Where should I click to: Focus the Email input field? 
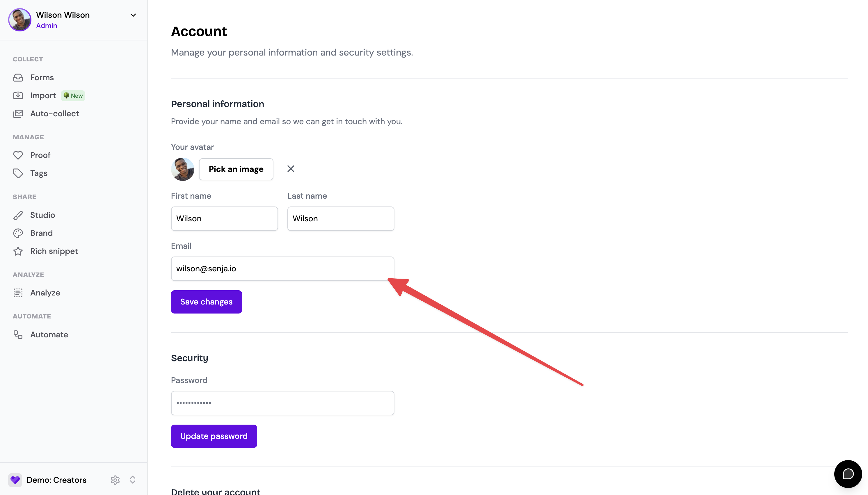282,268
